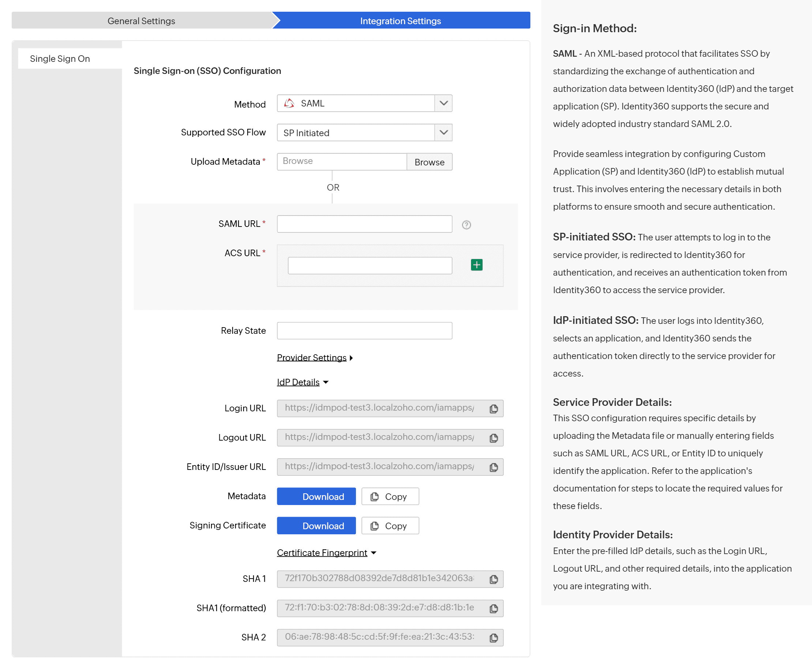Click the SHA1 (formatted) value field
Image resolution: width=812 pixels, height=658 pixels.
[x=390, y=608]
